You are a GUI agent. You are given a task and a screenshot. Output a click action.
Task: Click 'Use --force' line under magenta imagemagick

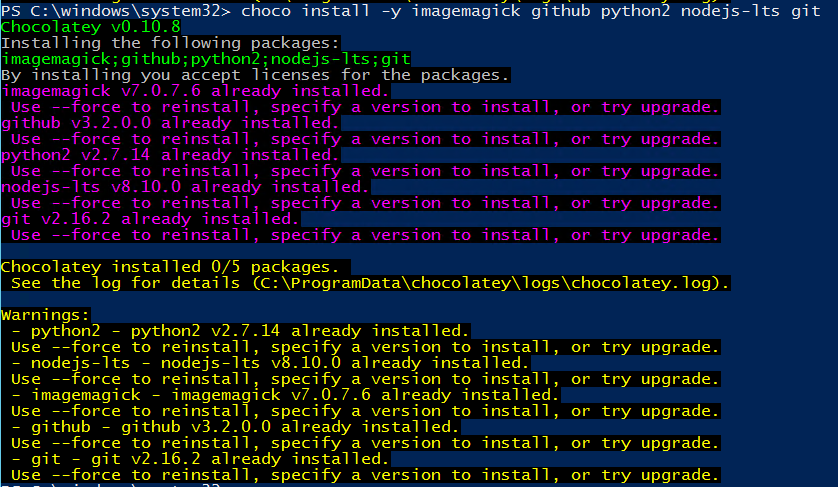tap(365, 107)
